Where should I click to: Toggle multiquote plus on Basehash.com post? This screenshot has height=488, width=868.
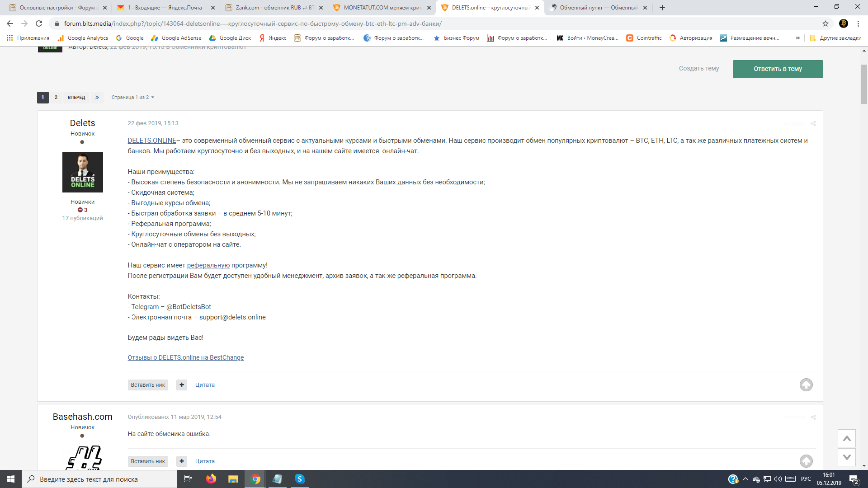[181, 461]
